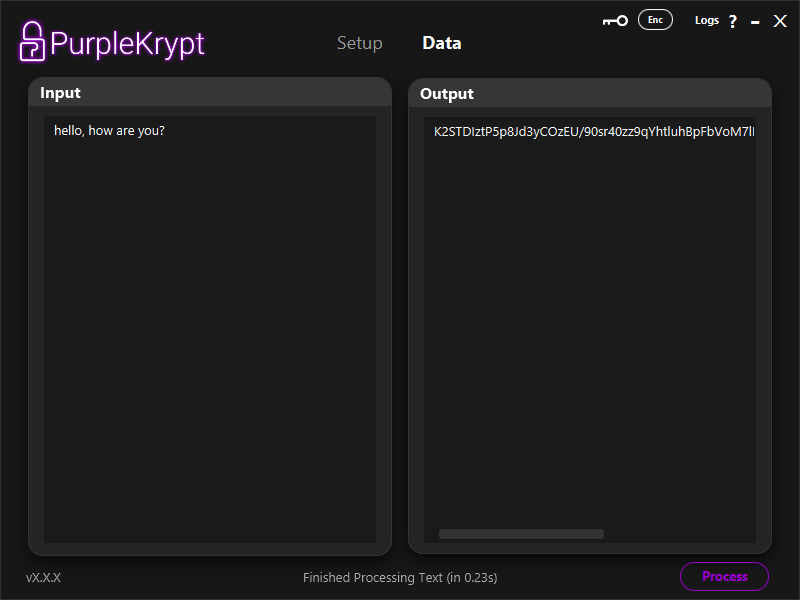Select the Data tab
800x600 pixels.
coord(442,43)
